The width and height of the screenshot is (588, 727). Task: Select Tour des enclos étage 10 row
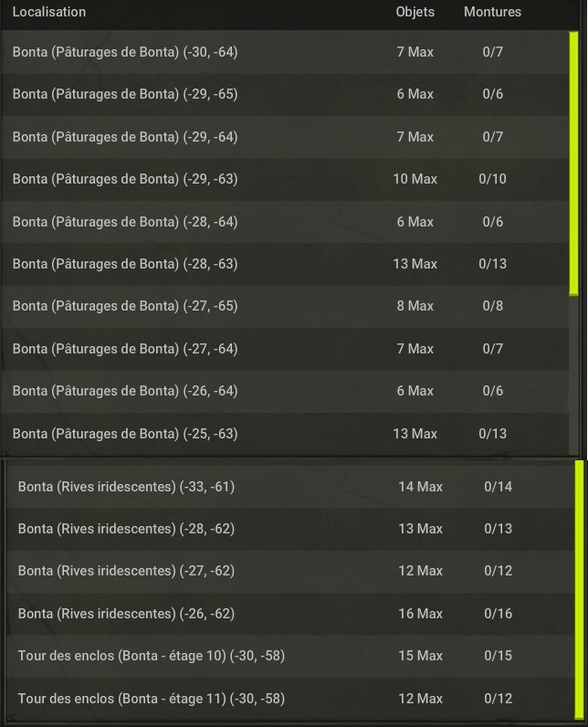tap(290, 656)
